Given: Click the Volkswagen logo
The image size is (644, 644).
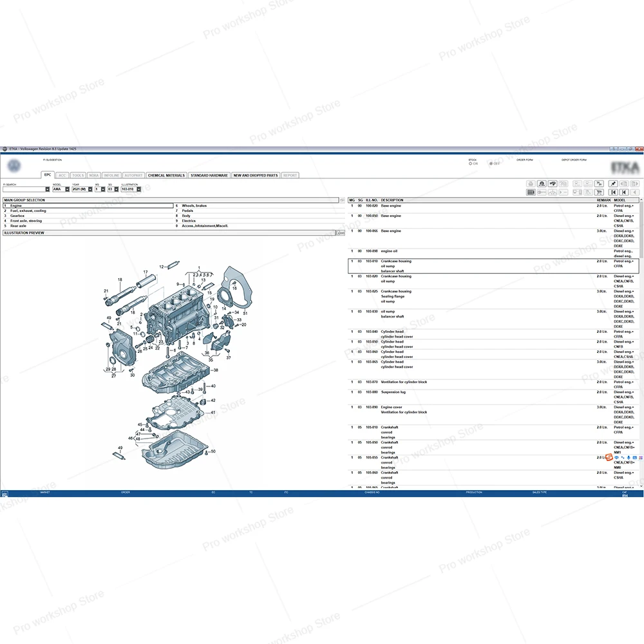Looking at the screenshot, I should pos(14,166).
